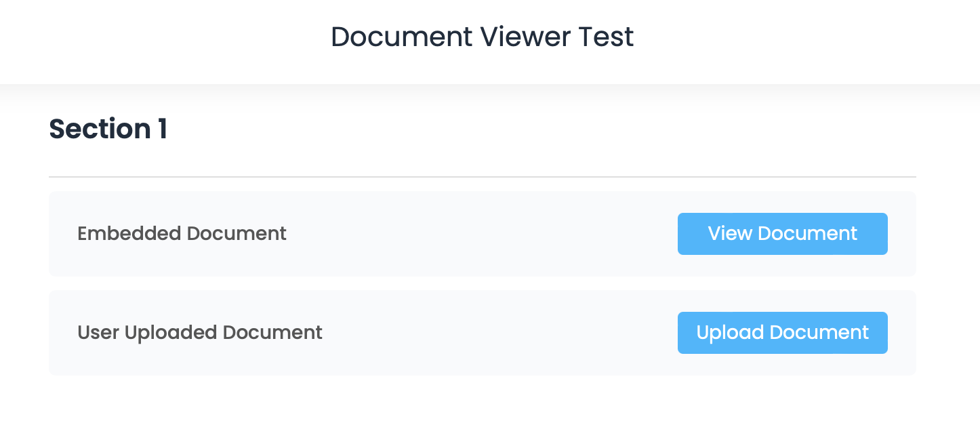Select the User Uploaded Document label
The width and height of the screenshot is (980, 423).
(200, 333)
